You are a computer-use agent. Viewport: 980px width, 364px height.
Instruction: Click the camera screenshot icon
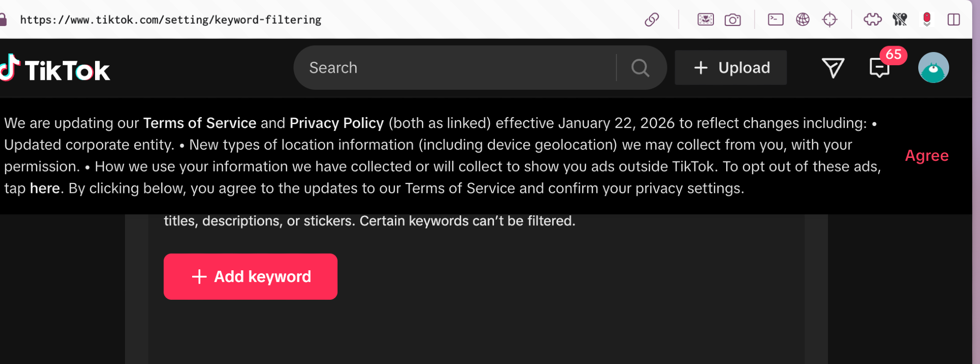[733, 20]
